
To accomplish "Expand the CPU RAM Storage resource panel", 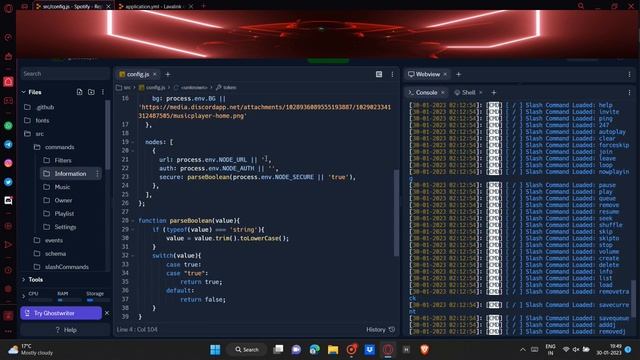I will (24, 296).
